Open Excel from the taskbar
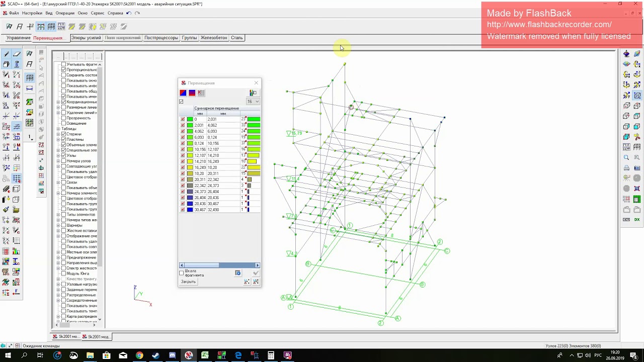Screen dimensions: 644x362 pyautogui.click(x=205, y=355)
